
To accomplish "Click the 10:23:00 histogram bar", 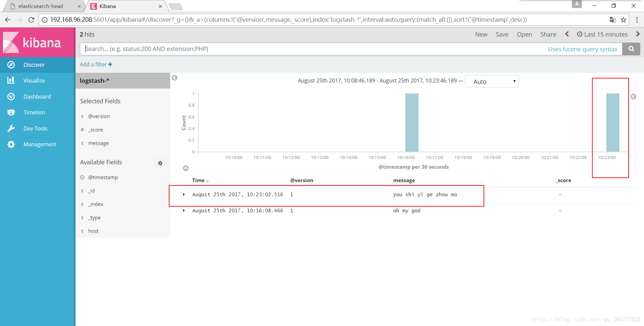I will (613, 123).
